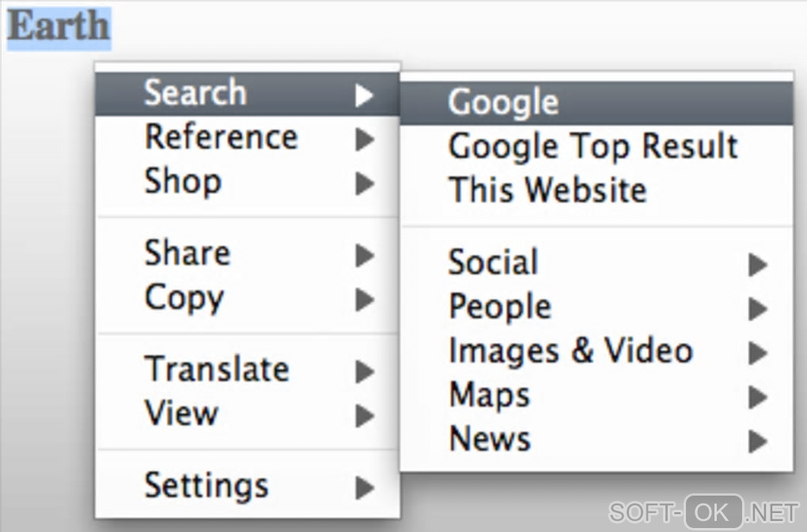Open the Reference menu item
This screenshot has width=807, height=532.
pyautogui.click(x=221, y=138)
